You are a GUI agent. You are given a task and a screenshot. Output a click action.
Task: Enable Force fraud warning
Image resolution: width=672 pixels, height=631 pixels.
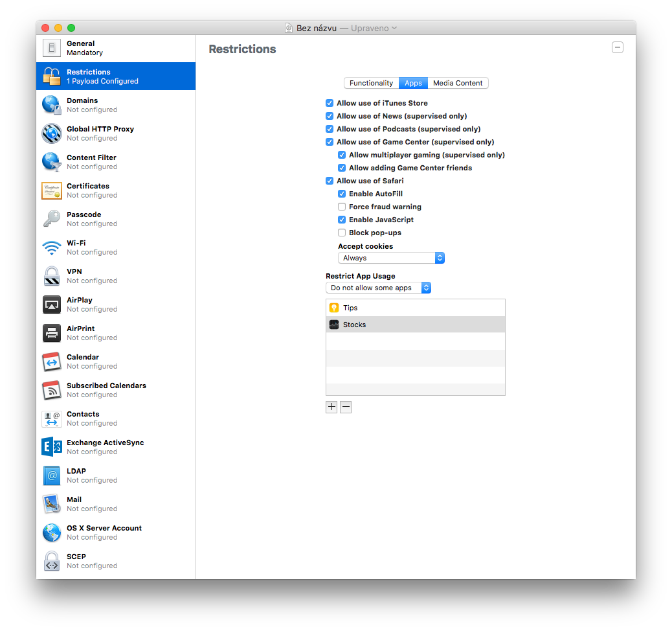(x=342, y=207)
